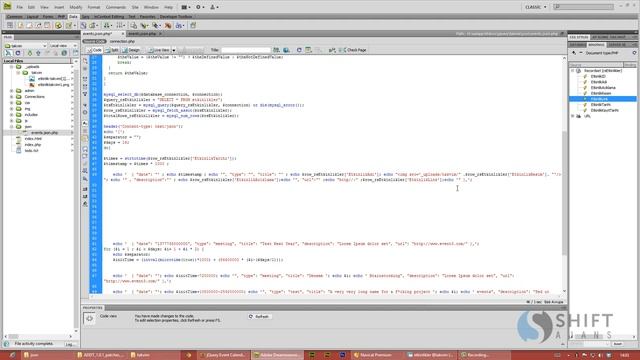Open the Site menu
This screenshot has width=640, height=360.
tap(135, 7)
